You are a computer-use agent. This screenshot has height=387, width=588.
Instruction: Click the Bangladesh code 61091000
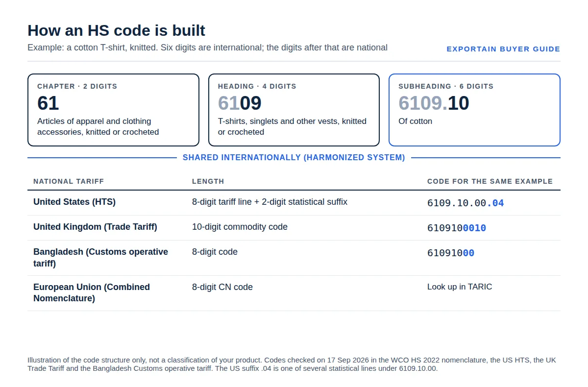451,253
